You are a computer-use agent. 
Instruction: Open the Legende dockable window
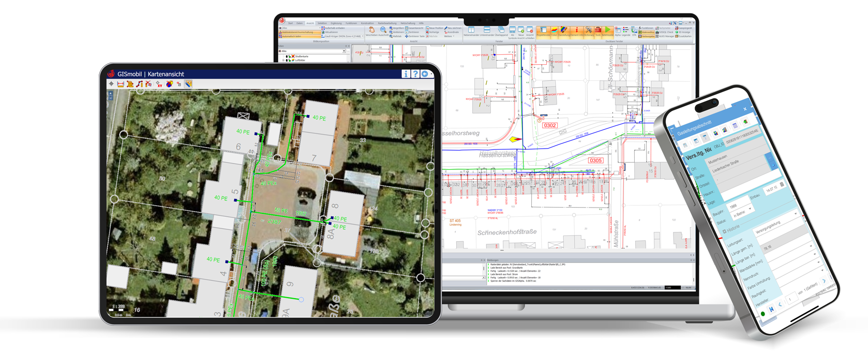point(626,32)
